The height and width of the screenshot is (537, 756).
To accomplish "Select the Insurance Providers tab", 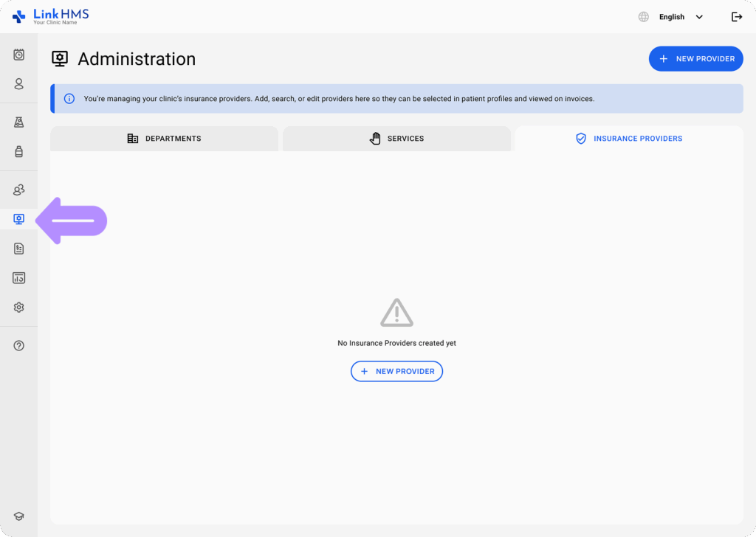I will point(629,139).
